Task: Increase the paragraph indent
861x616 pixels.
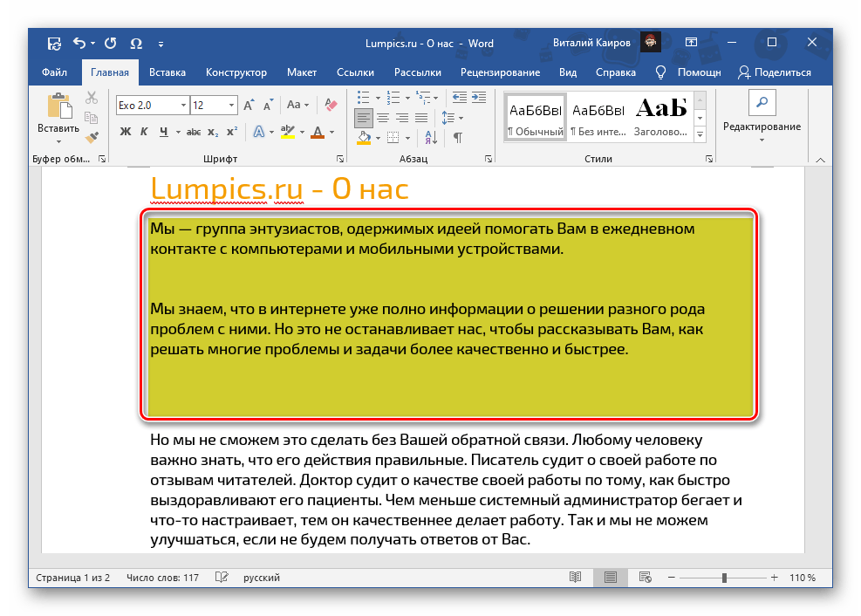Action: (x=479, y=98)
